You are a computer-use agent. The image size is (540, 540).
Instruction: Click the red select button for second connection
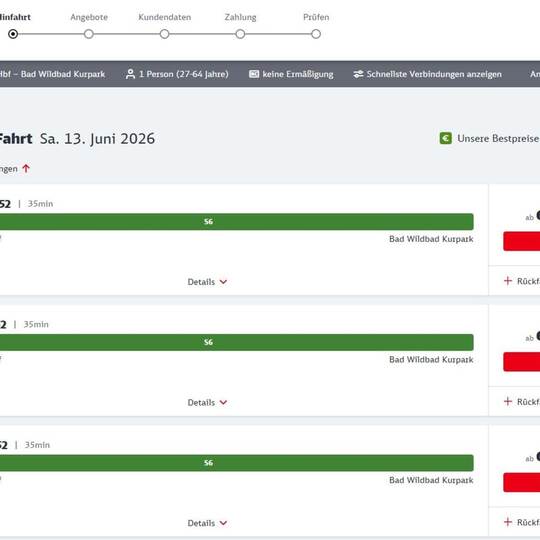521,362
